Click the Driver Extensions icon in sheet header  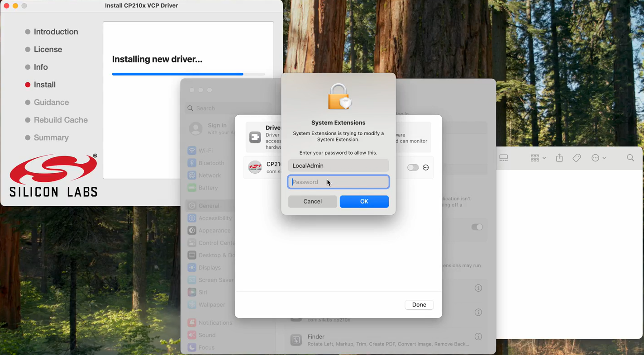[255, 137]
